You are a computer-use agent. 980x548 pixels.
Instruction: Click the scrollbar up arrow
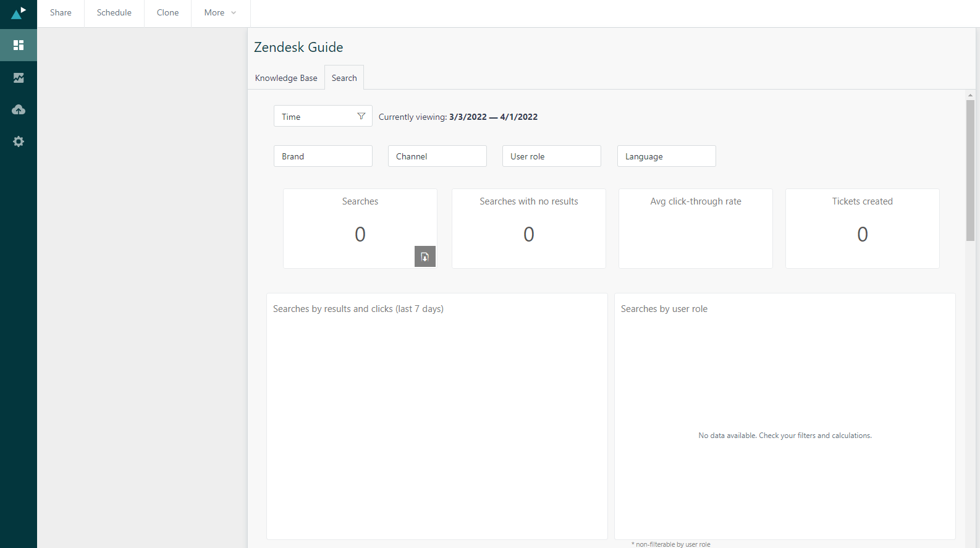pos(970,95)
